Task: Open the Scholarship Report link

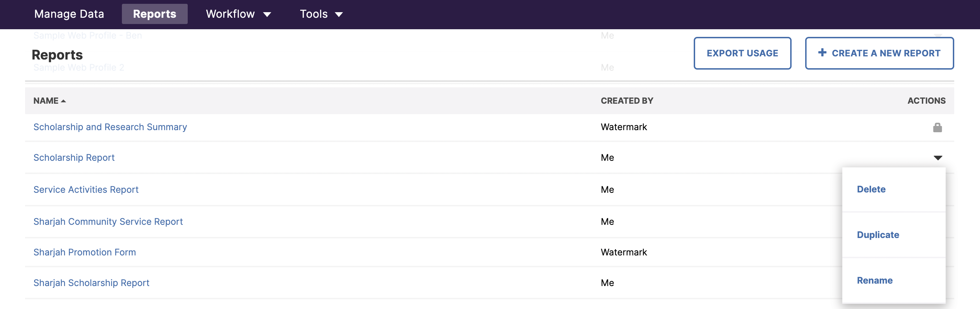Action: click(x=74, y=158)
